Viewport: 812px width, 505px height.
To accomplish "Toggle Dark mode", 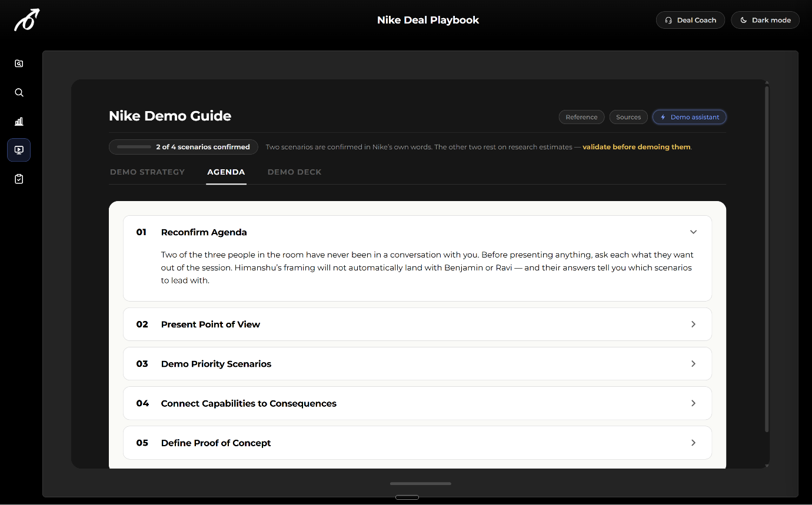I will click(765, 20).
